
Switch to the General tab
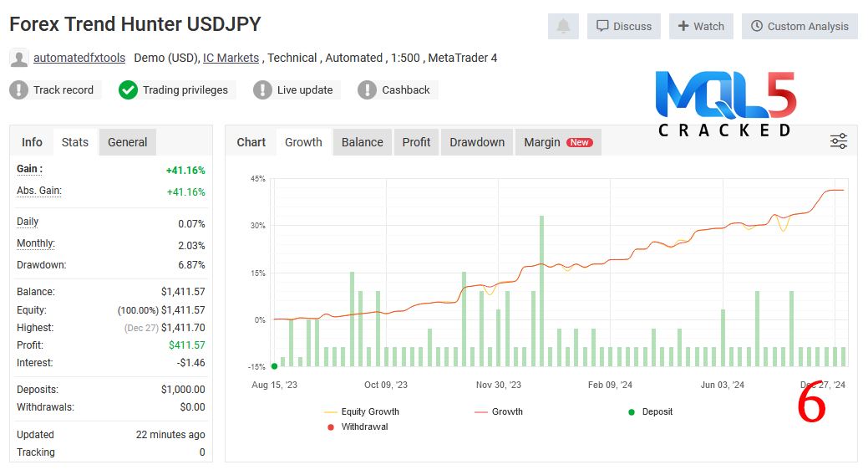click(127, 142)
